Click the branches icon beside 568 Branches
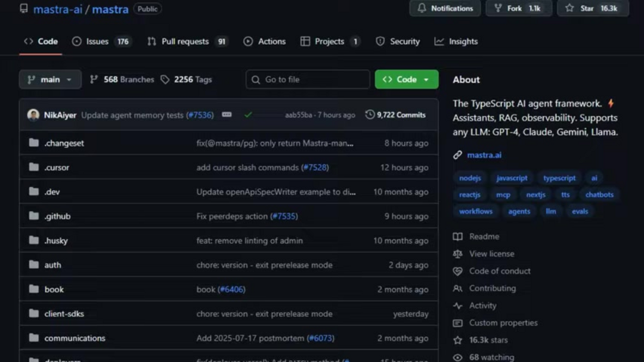The height and width of the screenshot is (362, 644). 94,79
